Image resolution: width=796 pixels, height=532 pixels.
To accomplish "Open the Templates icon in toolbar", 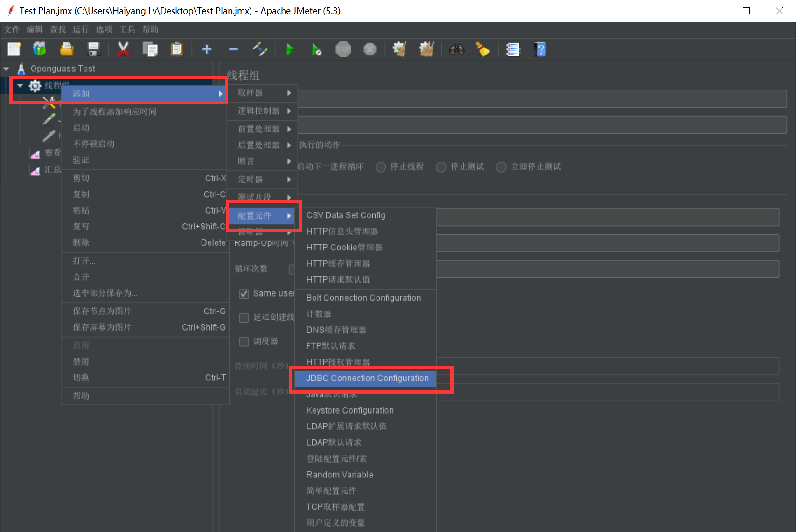I will (40, 49).
